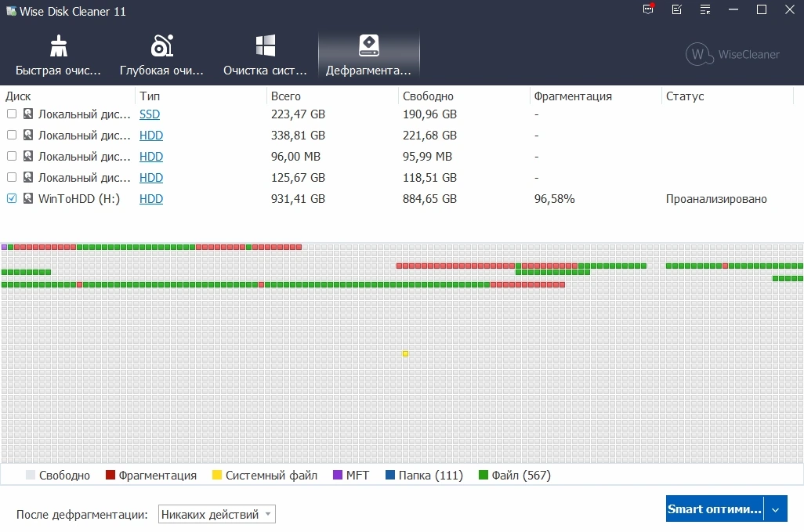The image size is (804, 532).
Task: Click the Диск column header
Action: click(18, 96)
